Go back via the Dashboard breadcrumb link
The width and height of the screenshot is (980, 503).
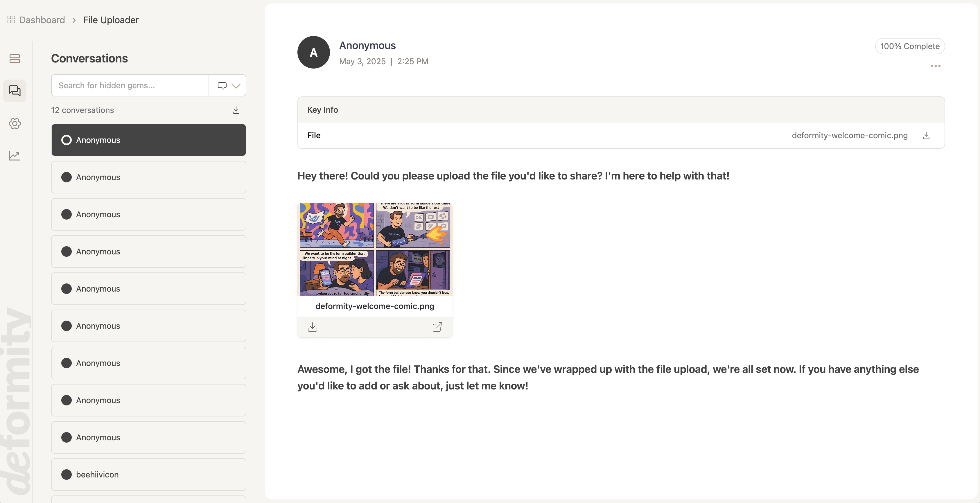[42, 20]
